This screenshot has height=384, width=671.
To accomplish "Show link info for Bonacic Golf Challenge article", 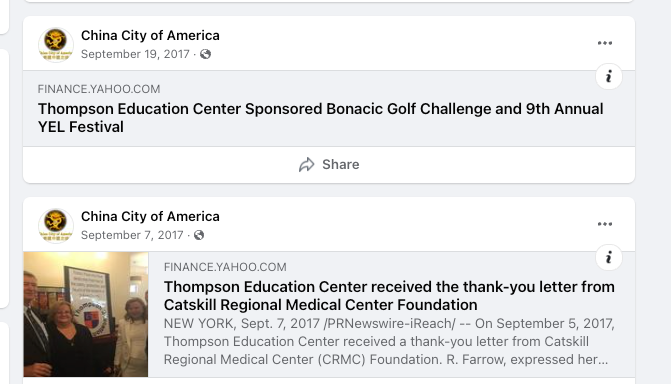I will click(x=609, y=77).
